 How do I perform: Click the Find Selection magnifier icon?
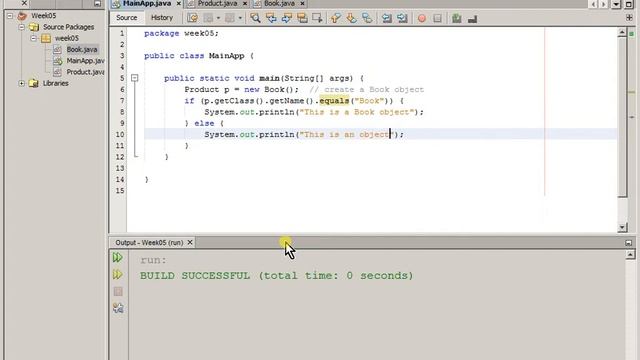click(x=256, y=18)
